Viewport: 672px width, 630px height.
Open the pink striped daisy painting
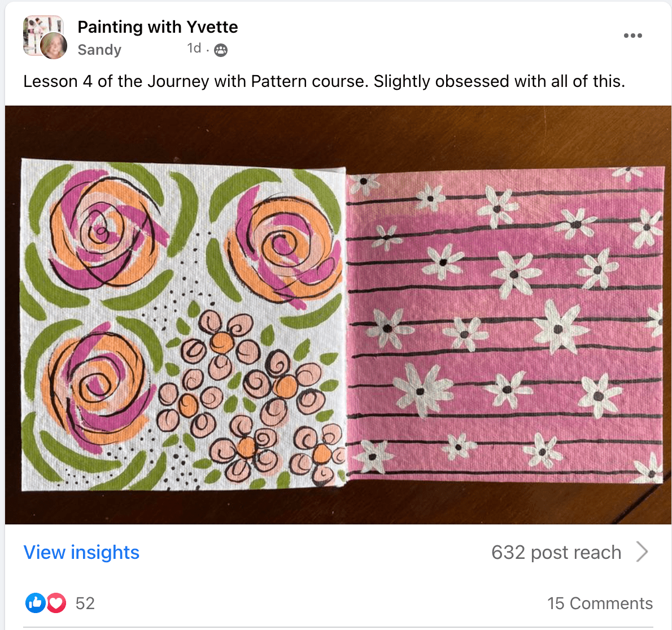click(504, 325)
